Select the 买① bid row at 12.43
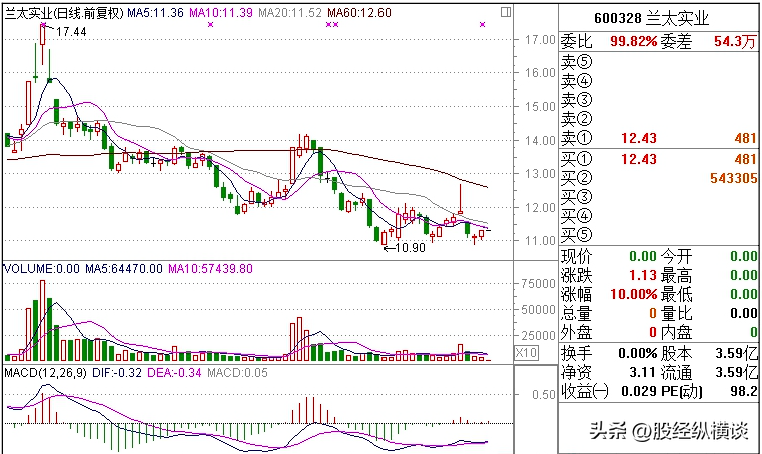 pos(659,159)
